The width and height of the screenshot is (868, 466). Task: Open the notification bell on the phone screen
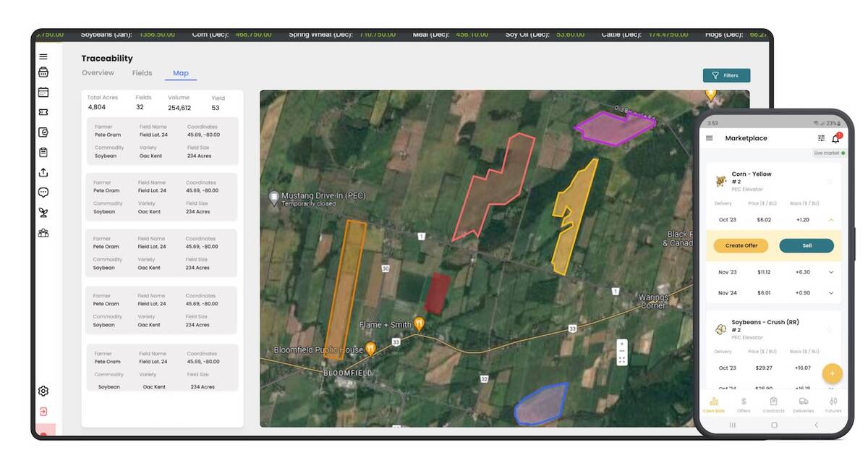(836, 137)
